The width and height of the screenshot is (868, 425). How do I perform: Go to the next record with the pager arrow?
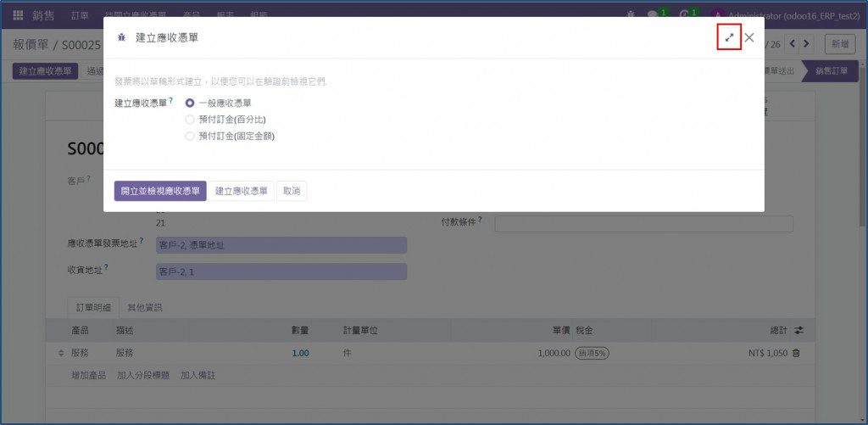click(807, 43)
